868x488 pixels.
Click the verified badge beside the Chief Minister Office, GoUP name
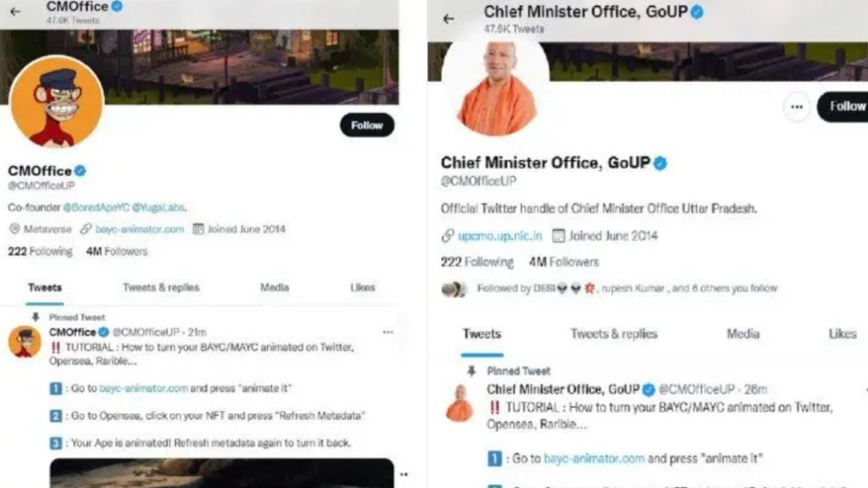click(x=659, y=164)
